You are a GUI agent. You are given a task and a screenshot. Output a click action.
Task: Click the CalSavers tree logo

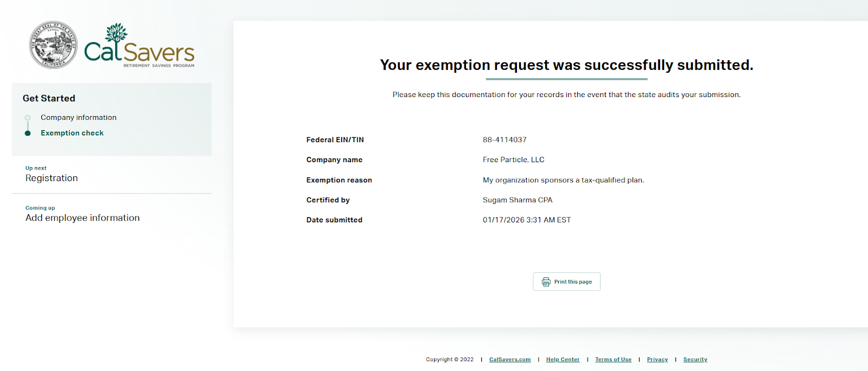pyautogui.click(x=139, y=46)
